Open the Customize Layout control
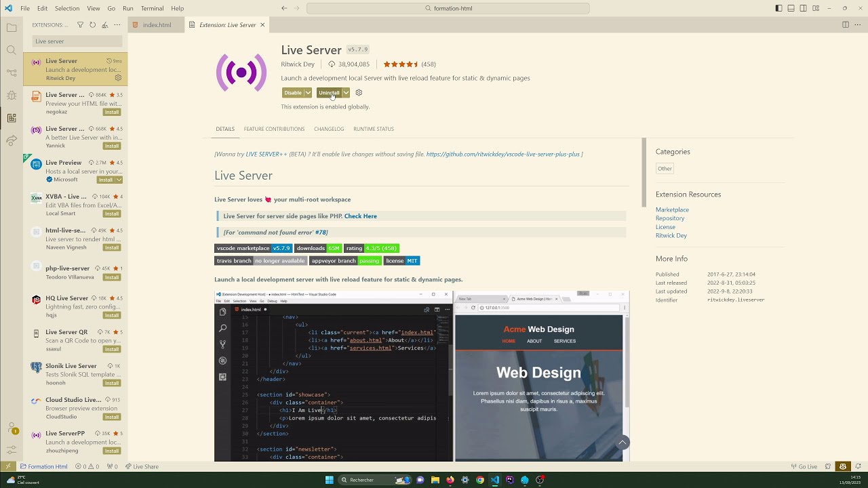 click(815, 8)
